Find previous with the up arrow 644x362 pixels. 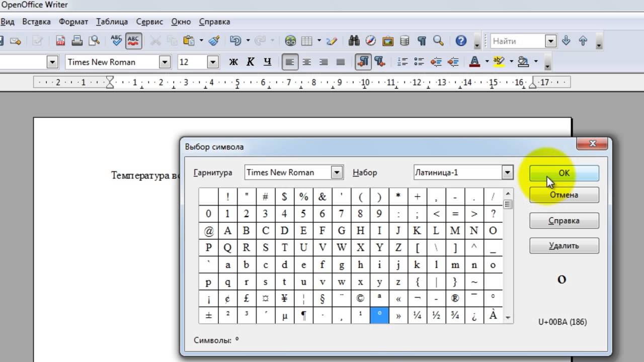tap(583, 41)
